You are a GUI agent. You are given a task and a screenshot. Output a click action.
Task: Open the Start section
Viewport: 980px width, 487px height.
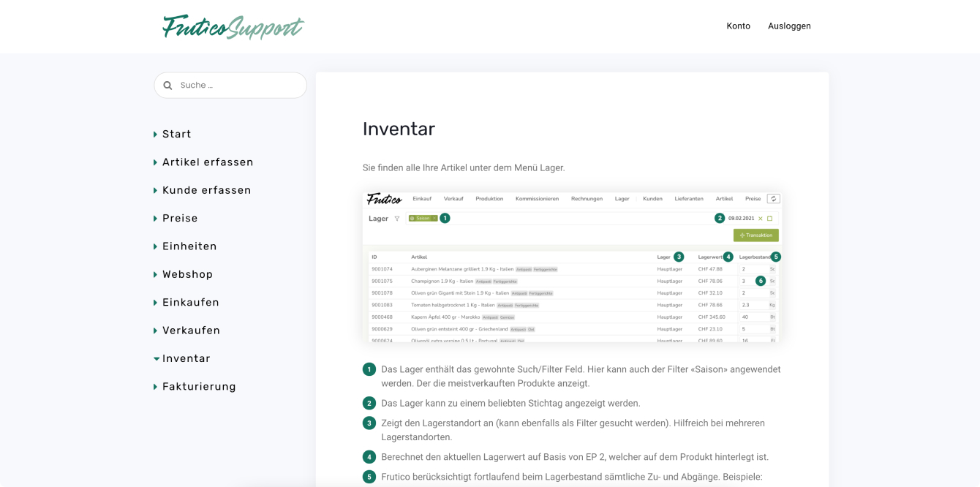click(x=177, y=134)
